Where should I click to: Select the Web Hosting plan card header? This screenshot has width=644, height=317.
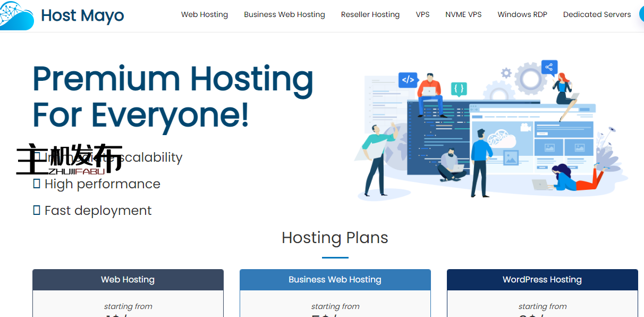(x=128, y=280)
